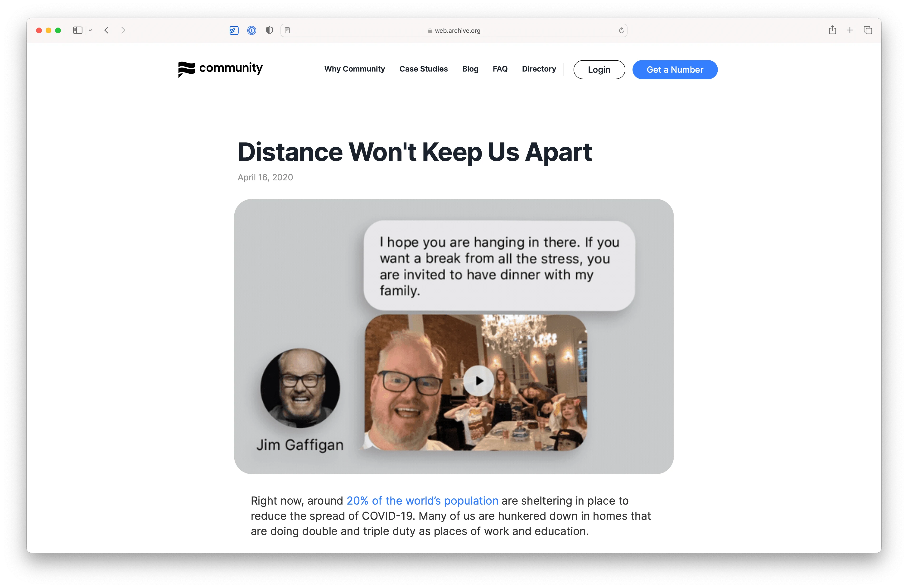
Task: Play the Jim Gaffigan dinner video
Action: coord(479,381)
